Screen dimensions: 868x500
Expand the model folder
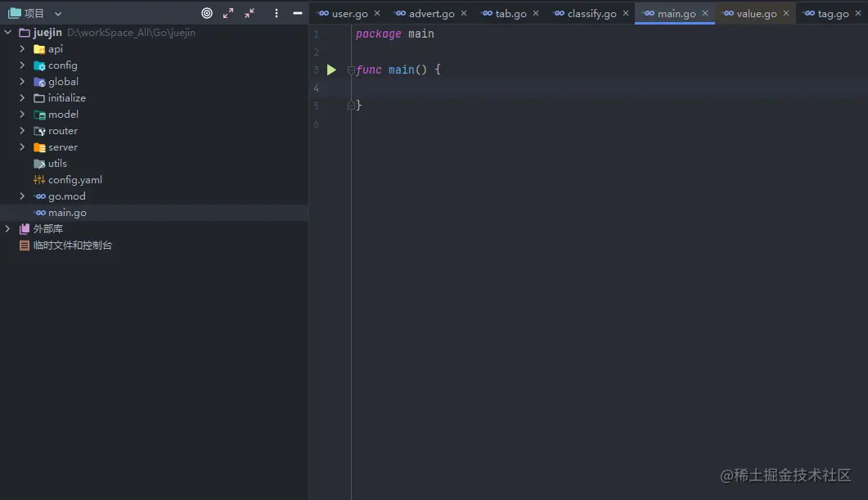pyautogui.click(x=22, y=114)
